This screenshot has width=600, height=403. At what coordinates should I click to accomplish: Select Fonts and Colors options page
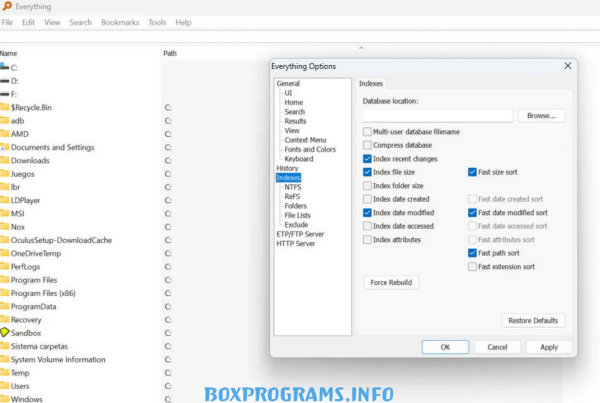coord(310,149)
